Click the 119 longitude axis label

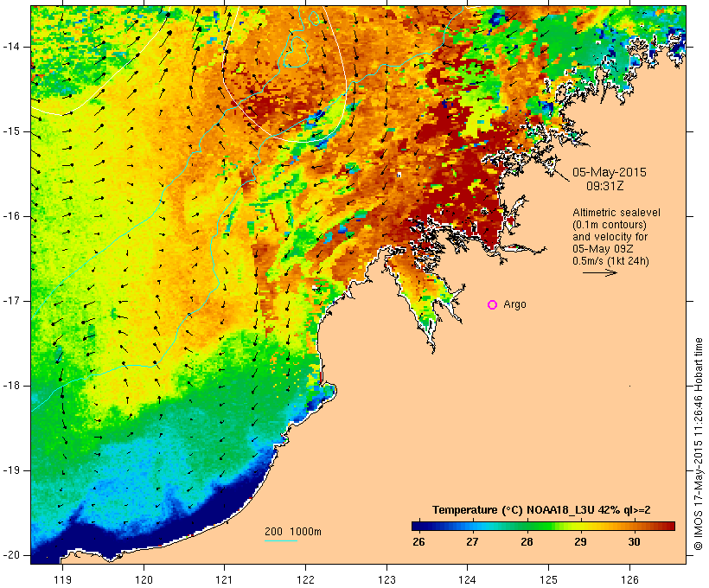coord(63,580)
